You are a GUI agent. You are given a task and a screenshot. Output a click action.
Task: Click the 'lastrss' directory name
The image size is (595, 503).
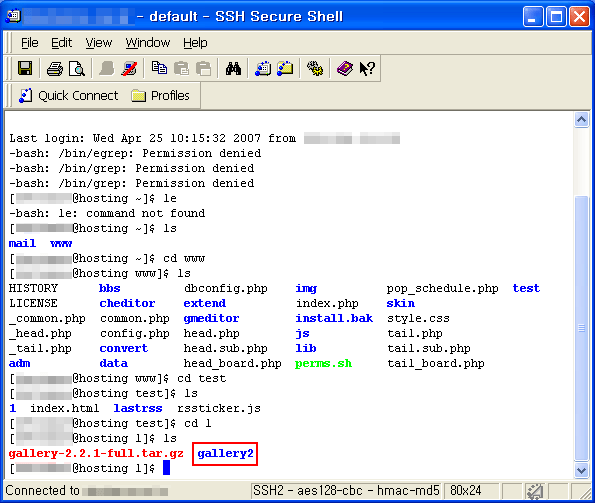tap(138, 408)
